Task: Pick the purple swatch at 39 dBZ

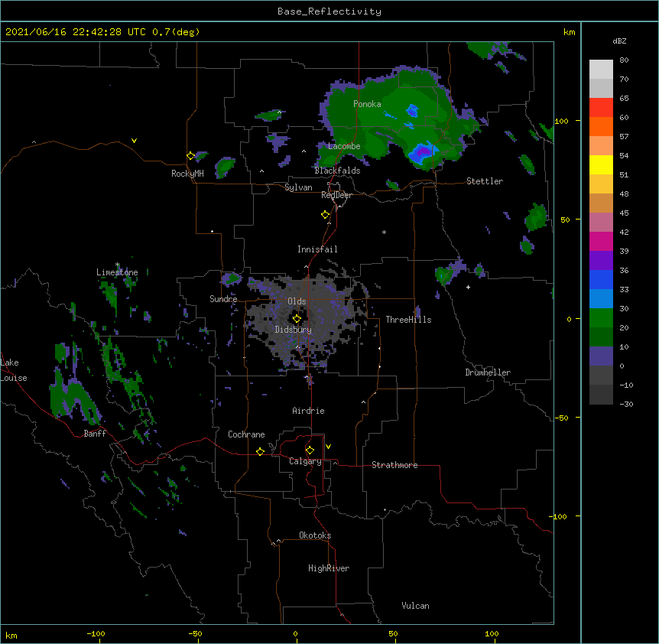Action: point(601,261)
